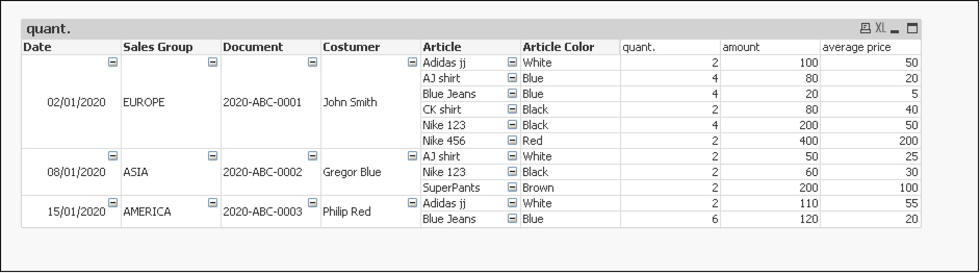
Task: Click the Article Color column header
Action: point(558,47)
